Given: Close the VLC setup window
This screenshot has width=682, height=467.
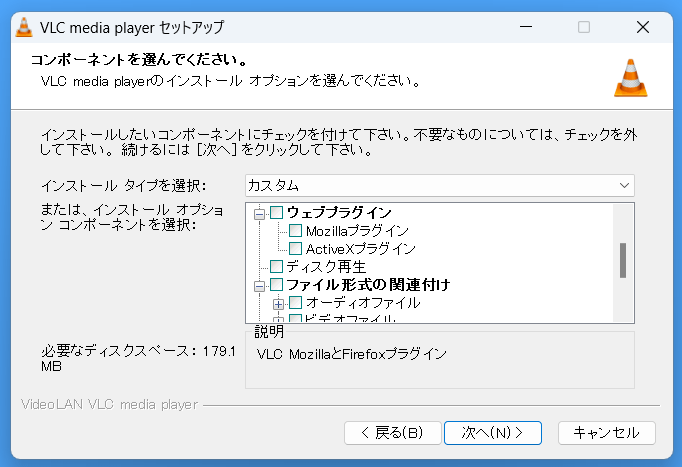Looking at the screenshot, I should point(643,27).
